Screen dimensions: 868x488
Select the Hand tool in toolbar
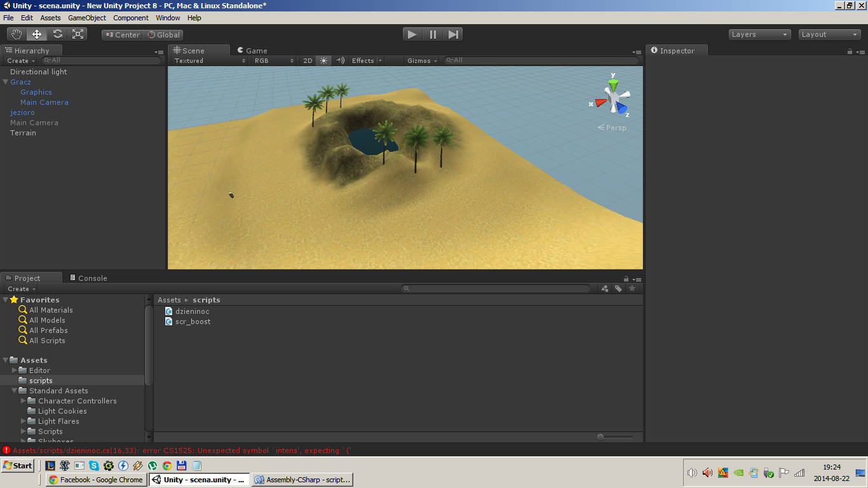pyautogui.click(x=17, y=34)
